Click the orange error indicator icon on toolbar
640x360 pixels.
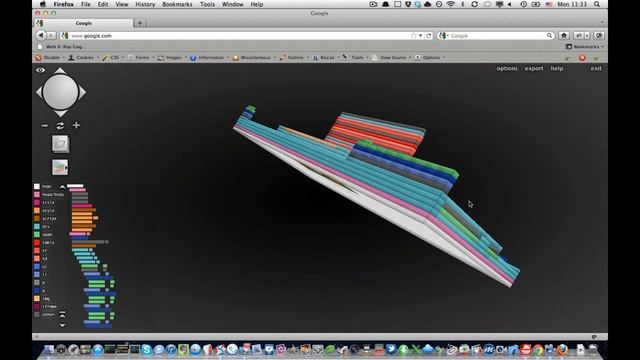click(582, 58)
